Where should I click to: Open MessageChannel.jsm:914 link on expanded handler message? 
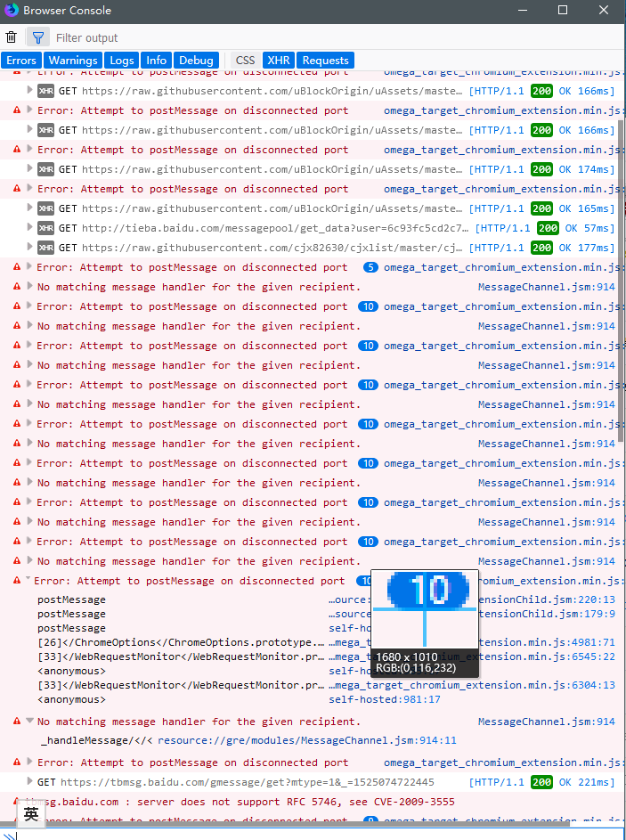point(546,722)
